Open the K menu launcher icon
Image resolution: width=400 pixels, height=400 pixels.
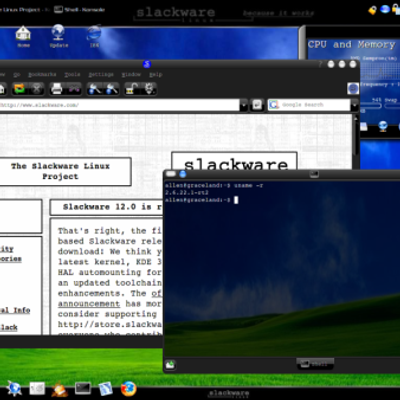[x=14, y=389]
